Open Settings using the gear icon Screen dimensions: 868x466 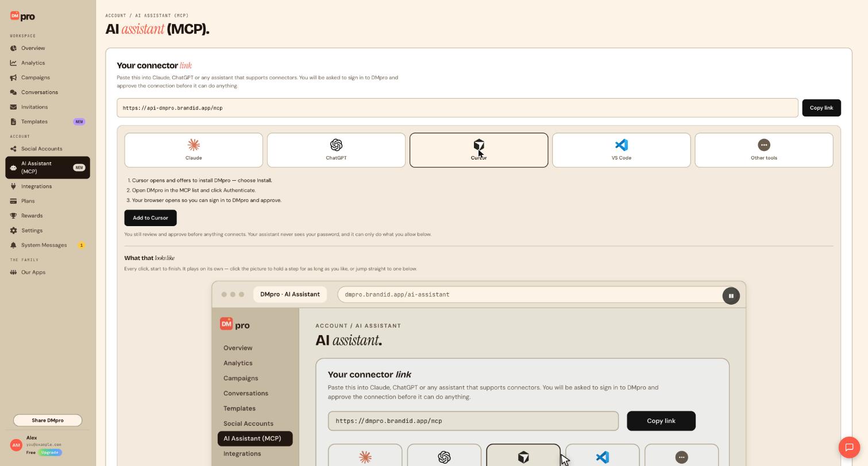click(x=13, y=231)
